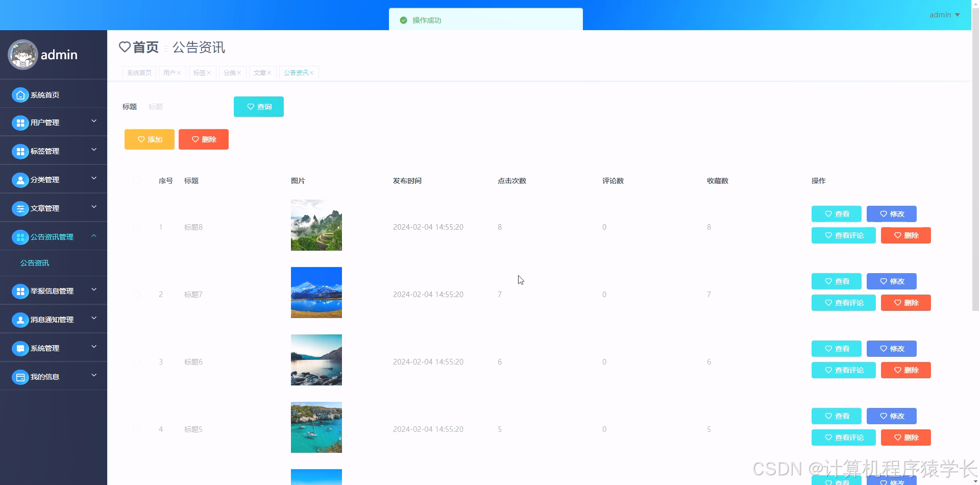Click the 系统首页 home icon
The height and width of the screenshot is (485, 980).
tap(20, 95)
